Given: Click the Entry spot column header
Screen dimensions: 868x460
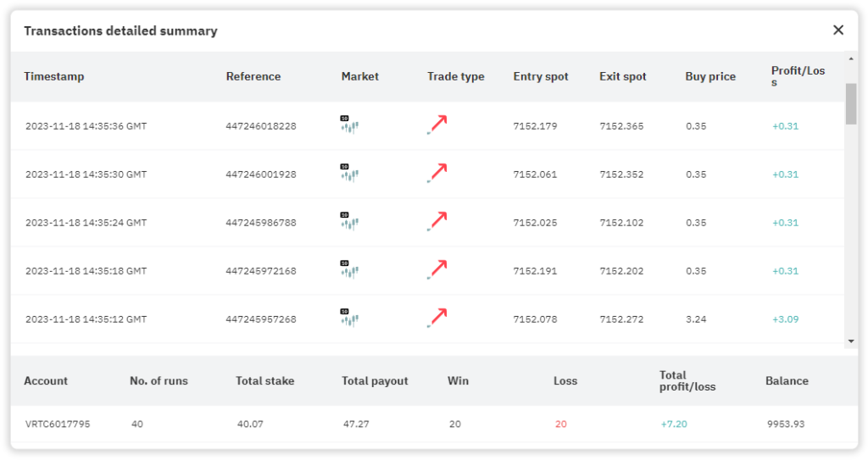Looking at the screenshot, I should click(541, 76).
